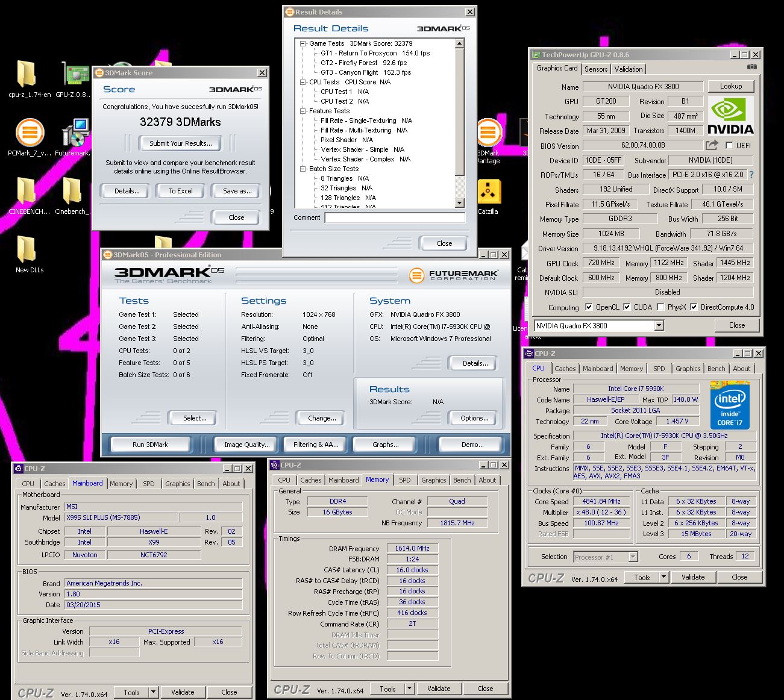784x700 pixels.
Task: Toggle the UEFI checkbox in GPU-Z
Action: point(729,145)
